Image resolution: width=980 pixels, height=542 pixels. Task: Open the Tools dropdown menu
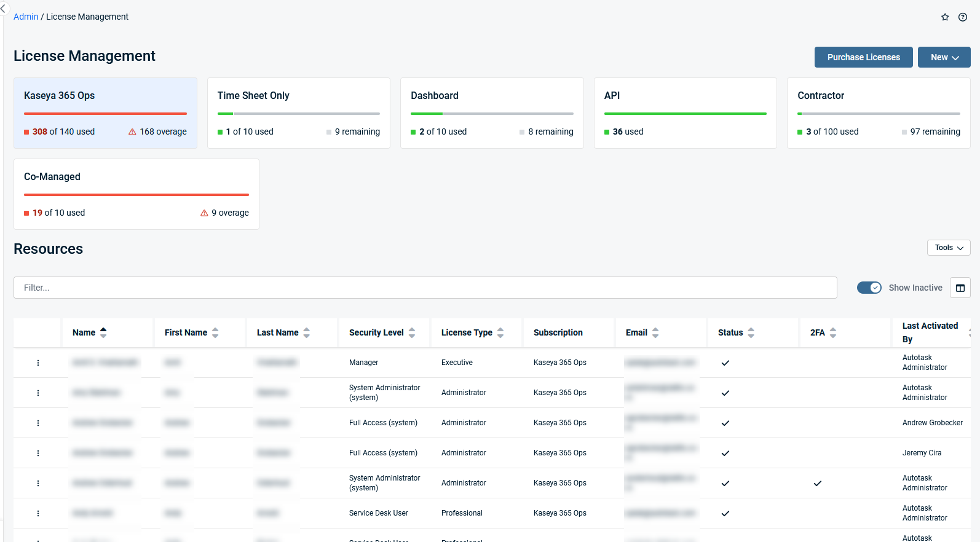coord(948,248)
